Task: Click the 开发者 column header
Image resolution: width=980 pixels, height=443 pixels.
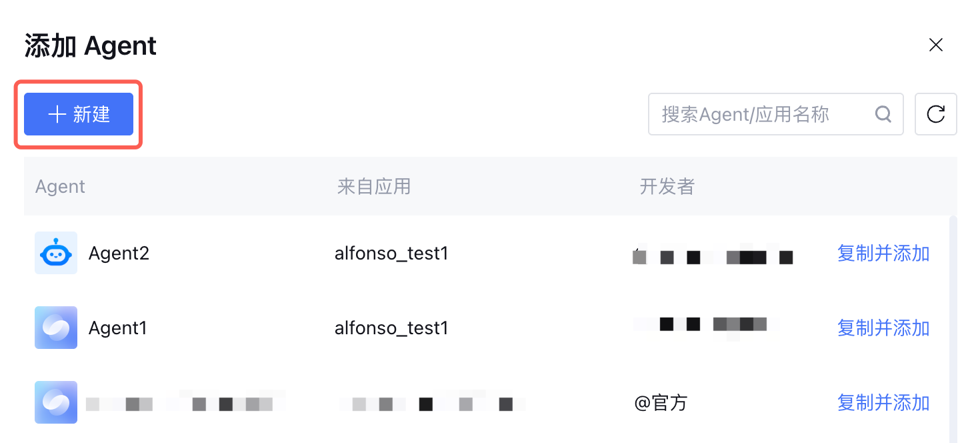Action: pos(667,187)
